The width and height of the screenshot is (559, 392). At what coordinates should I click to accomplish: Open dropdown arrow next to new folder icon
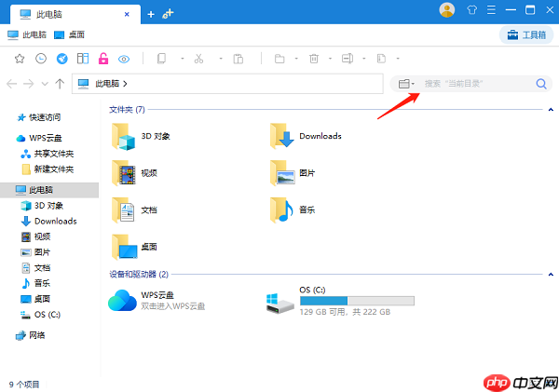pos(296,59)
